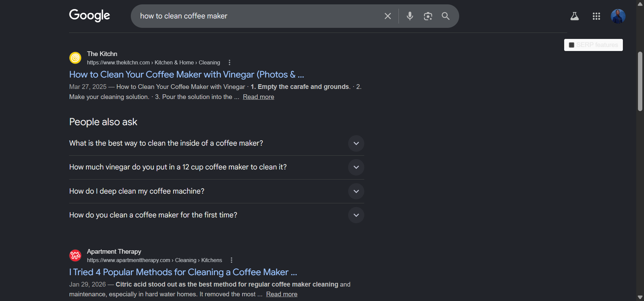The image size is (644, 301).
Task: Open Search Labs flask icon
Action: point(575,16)
